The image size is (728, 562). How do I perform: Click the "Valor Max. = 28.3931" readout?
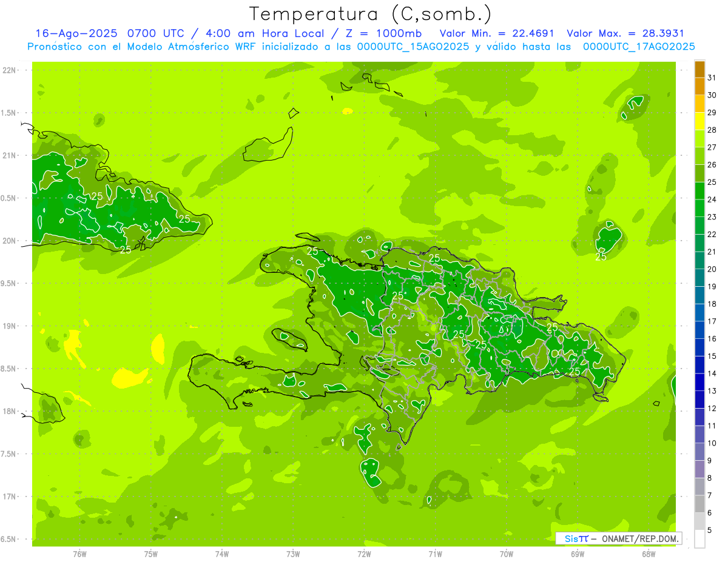coord(625,33)
